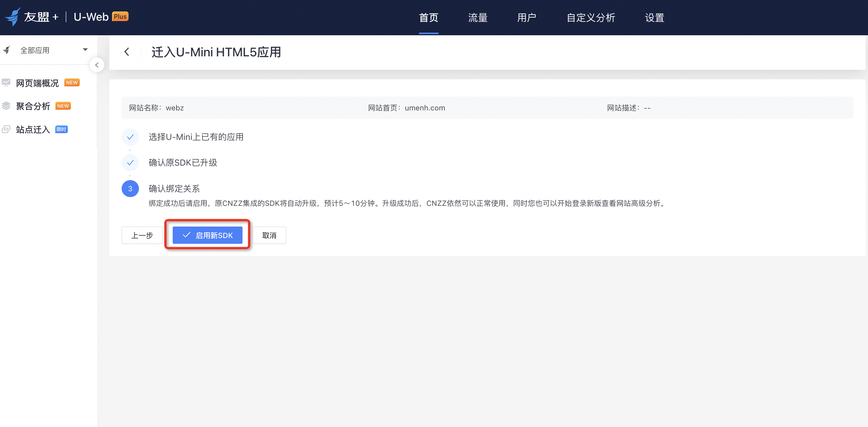Open the 用户 tab
The width and height of the screenshot is (868, 427).
pos(526,18)
